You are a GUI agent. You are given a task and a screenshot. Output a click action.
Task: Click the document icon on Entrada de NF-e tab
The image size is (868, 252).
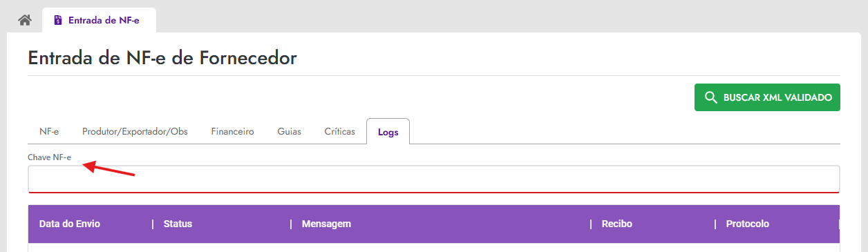click(58, 21)
